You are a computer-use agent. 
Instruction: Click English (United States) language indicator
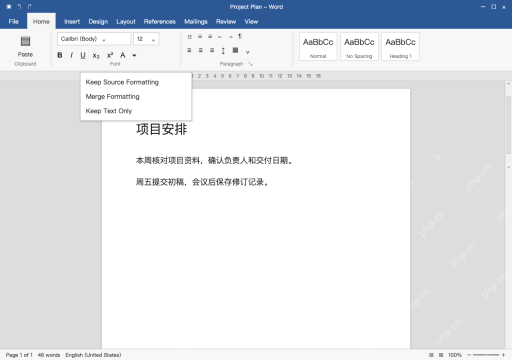click(x=93, y=355)
